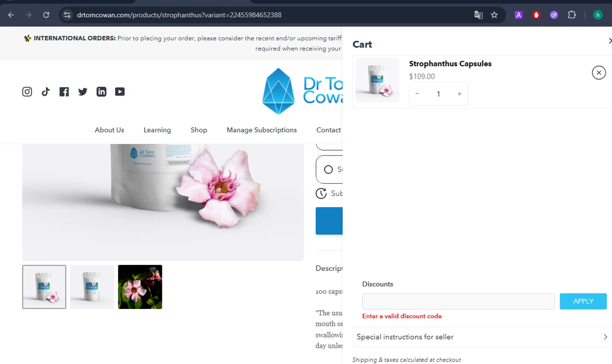Open the Extensions puzzle menu
612x364 pixels.
572,15
